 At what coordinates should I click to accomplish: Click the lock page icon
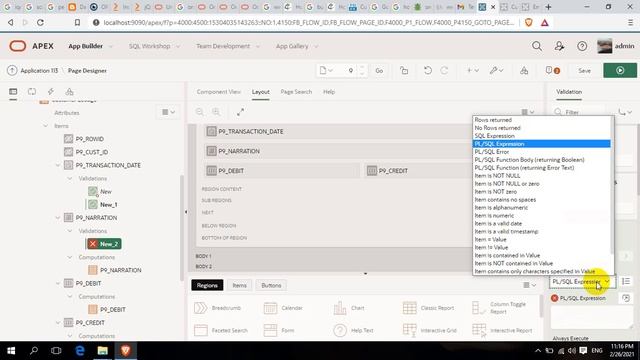click(404, 71)
